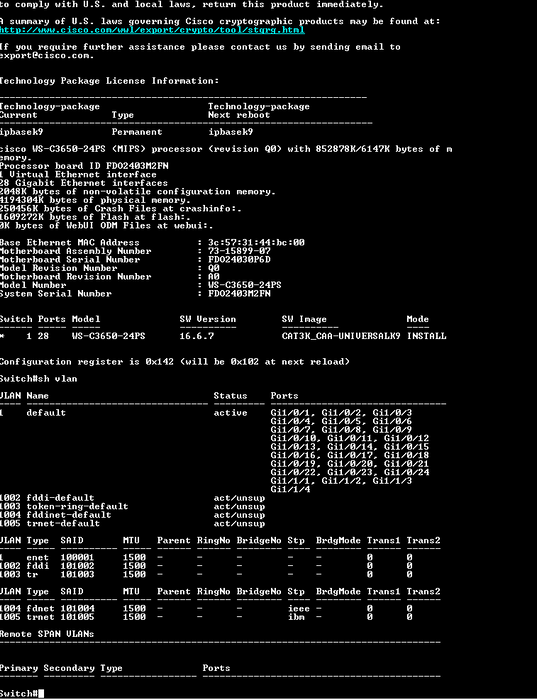Click the Switch# prompt at the bottom
The width and height of the screenshot is (537, 700).
[x=19, y=693]
